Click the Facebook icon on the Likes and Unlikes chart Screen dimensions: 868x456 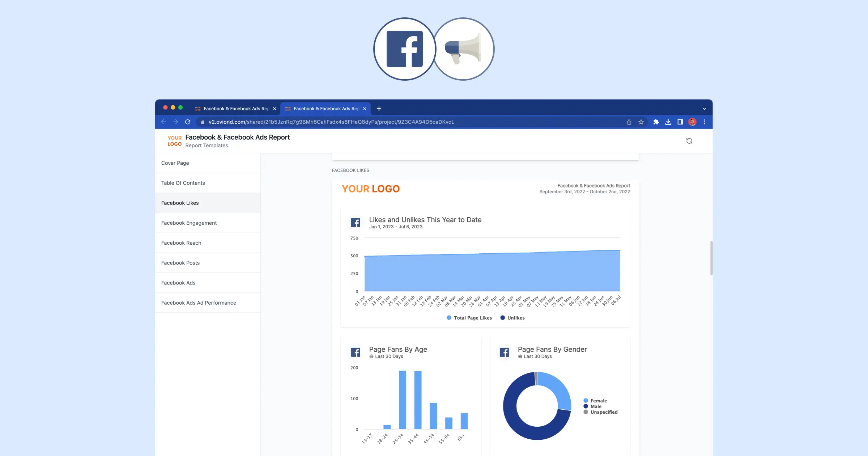(x=356, y=223)
